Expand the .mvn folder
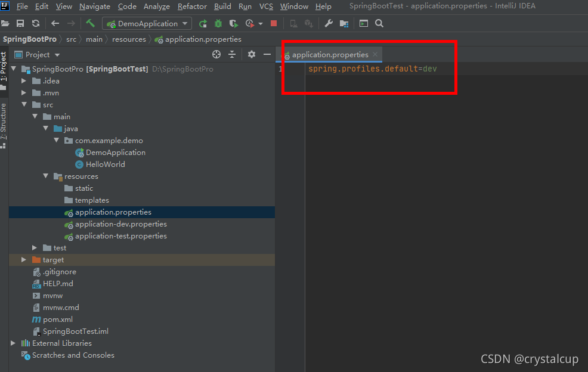 click(x=24, y=92)
